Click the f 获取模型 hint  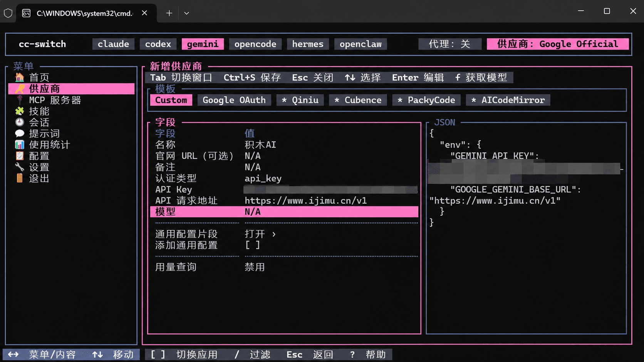click(x=481, y=78)
